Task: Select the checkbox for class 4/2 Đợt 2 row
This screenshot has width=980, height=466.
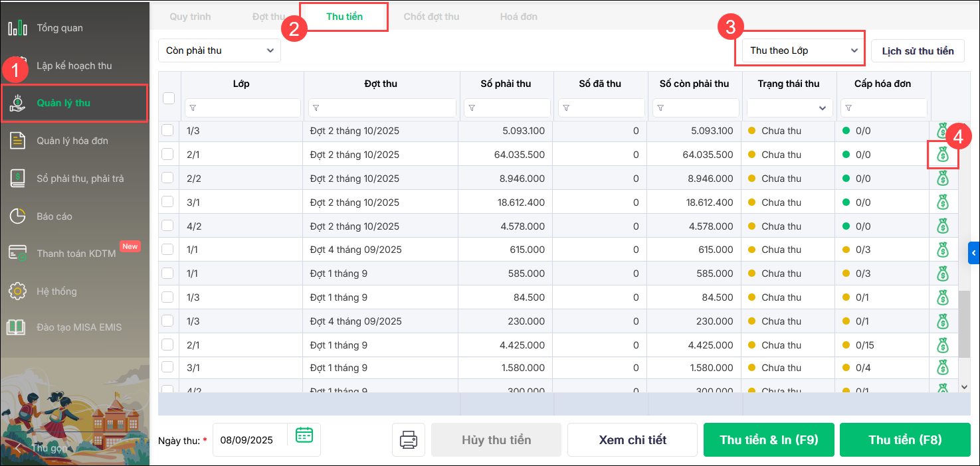Action: [167, 226]
